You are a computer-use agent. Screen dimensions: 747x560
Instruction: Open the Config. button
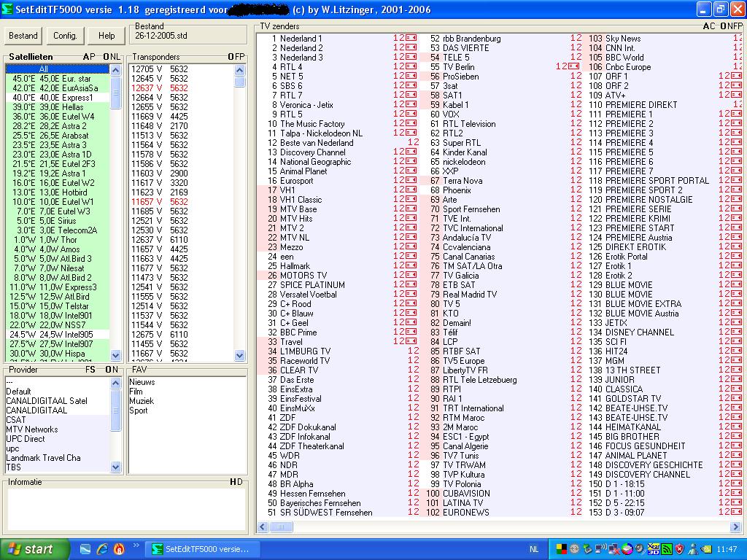pos(65,36)
